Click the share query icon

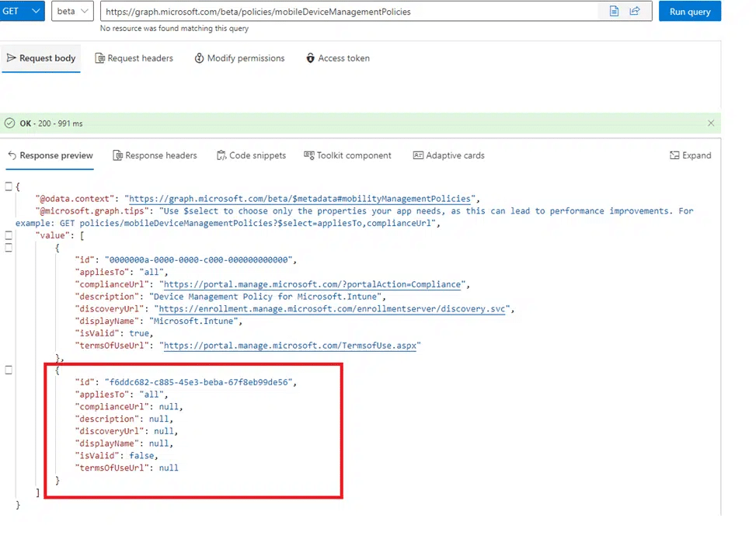tap(635, 12)
